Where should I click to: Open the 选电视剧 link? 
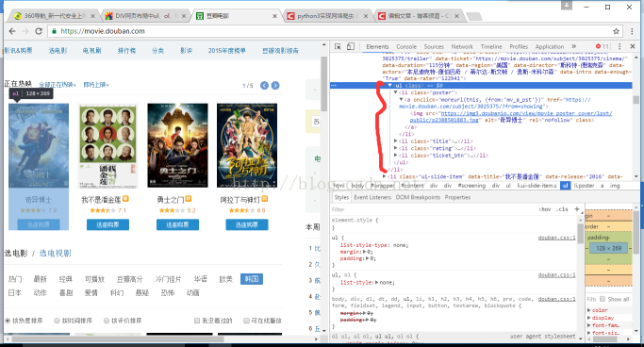coord(55,254)
